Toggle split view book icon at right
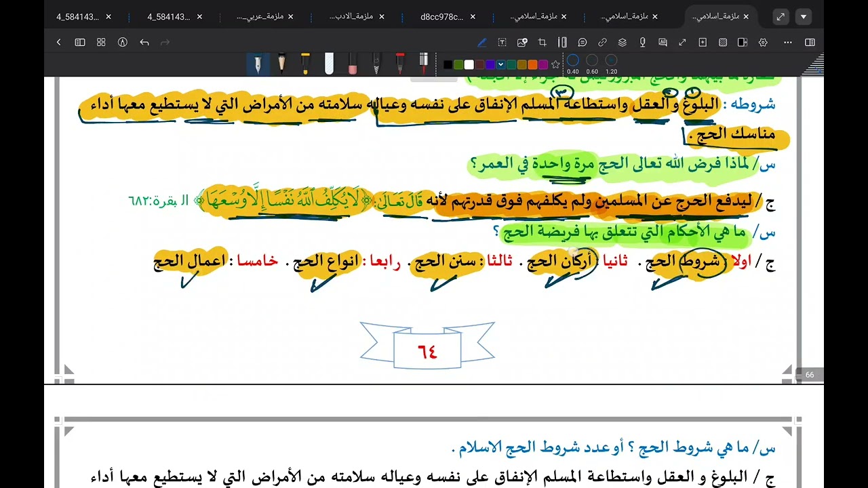The width and height of the screenshot is (868, 488). [x=810, y=42]
